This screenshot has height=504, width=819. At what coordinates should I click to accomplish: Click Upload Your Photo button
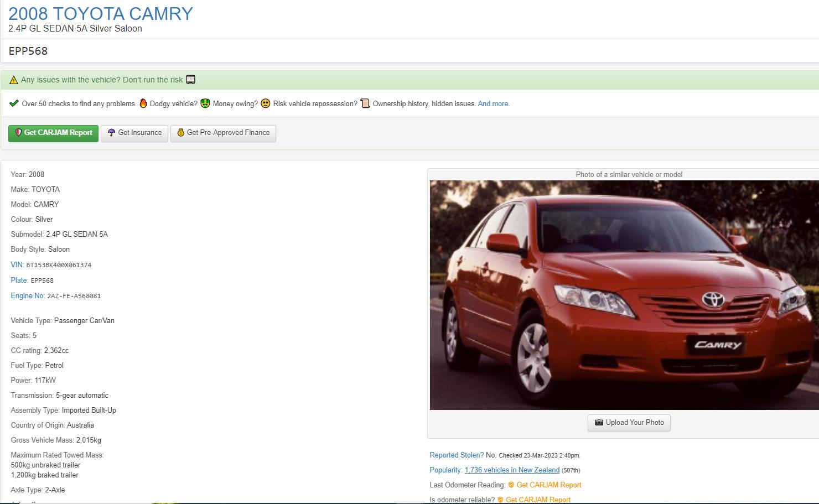click(629, 423)
